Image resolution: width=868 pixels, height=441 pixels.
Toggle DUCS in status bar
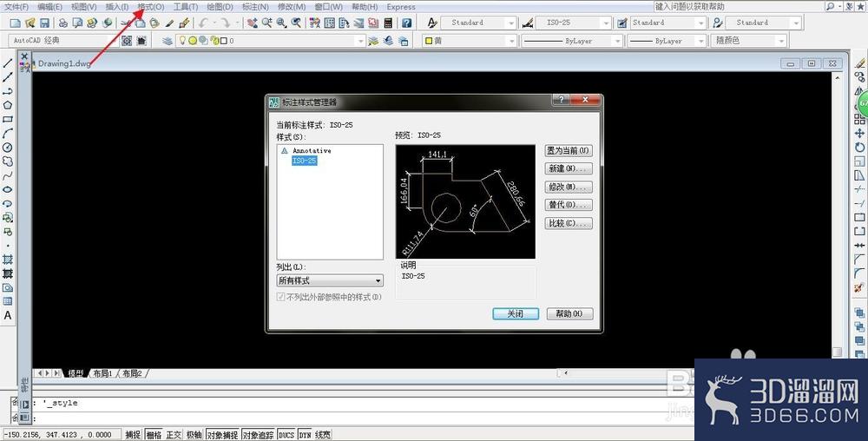pyautogui.click(x=286, y=435)
